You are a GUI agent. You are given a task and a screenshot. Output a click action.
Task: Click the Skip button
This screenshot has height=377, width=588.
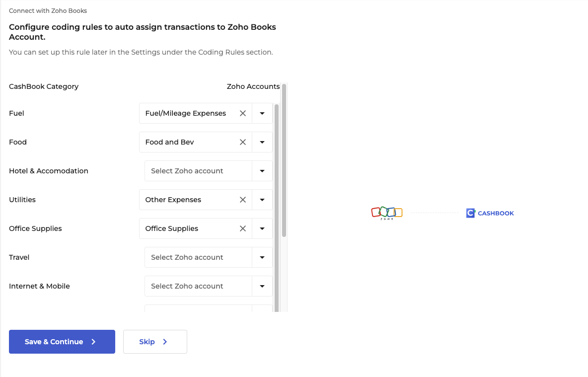tap(154, 342)
